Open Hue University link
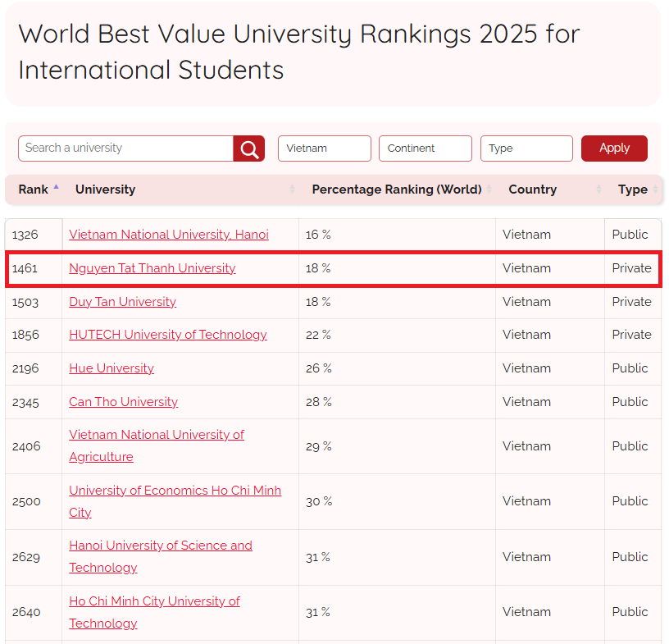The width and height of the screenshot is (669, 644). click(111, 368)
